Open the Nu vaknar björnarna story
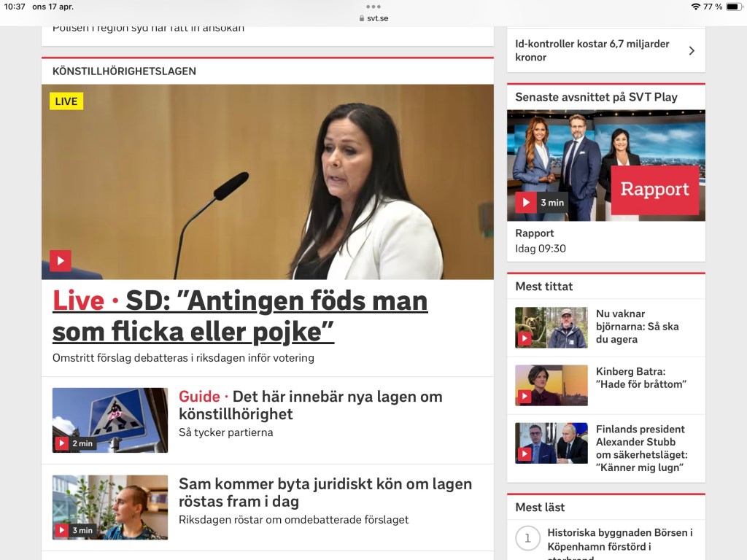Viewport: 747px width, 560px height. tap(638, 327)
